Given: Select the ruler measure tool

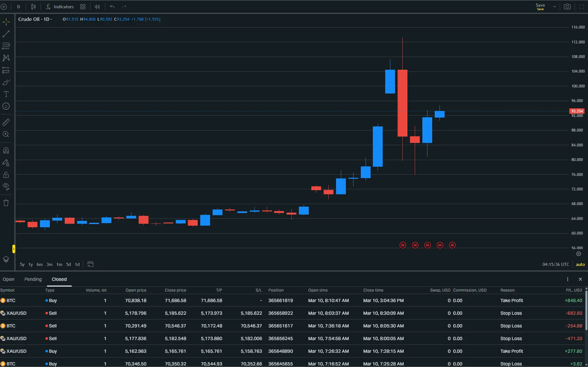Looking at the screenshot, I should tap(6, 122).
